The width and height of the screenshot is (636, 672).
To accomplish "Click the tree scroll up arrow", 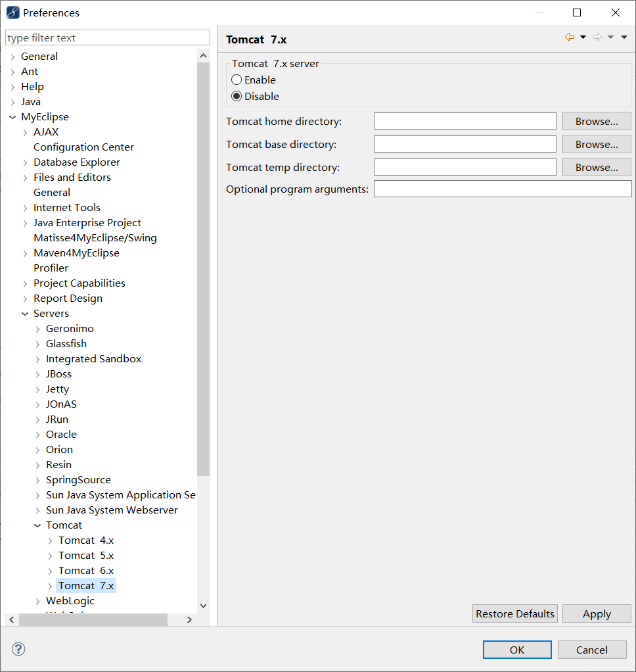I will coord(204,56).
